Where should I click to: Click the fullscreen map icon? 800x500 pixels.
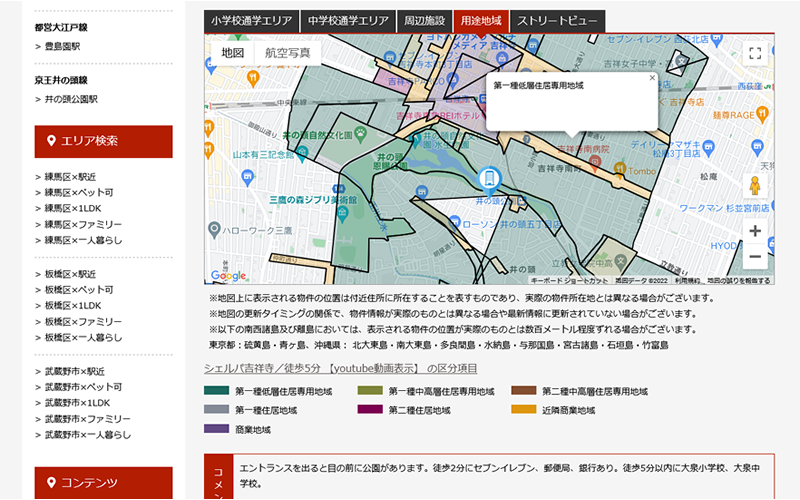coord(755,54)
